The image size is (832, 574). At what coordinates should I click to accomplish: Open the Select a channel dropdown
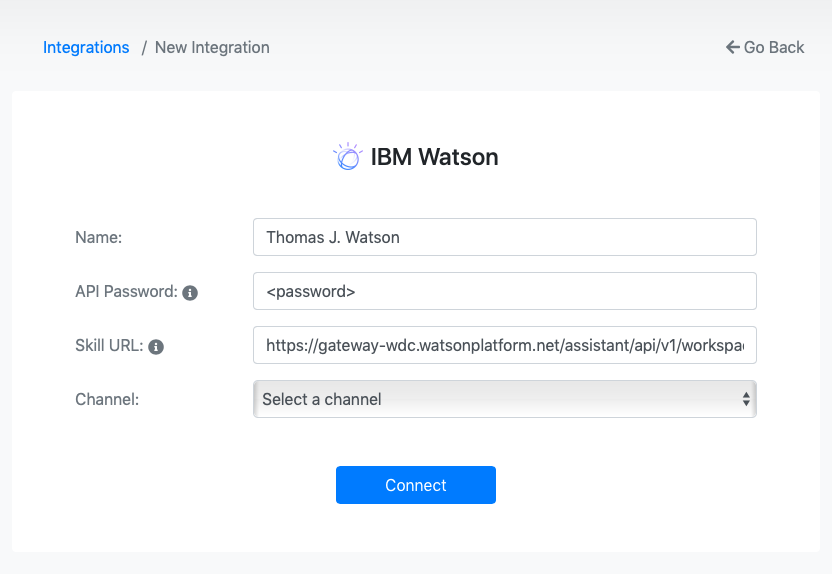click(x=505, y=399)
